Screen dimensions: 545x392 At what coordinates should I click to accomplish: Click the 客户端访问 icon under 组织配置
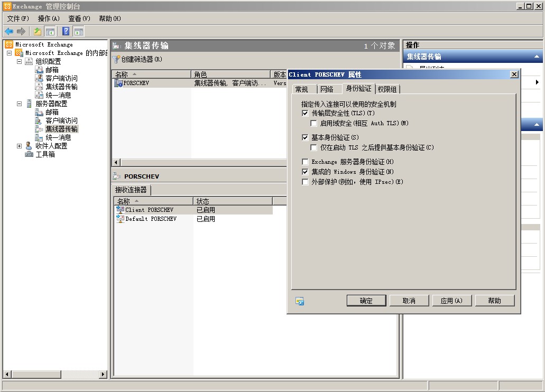[x=39, y=78]
